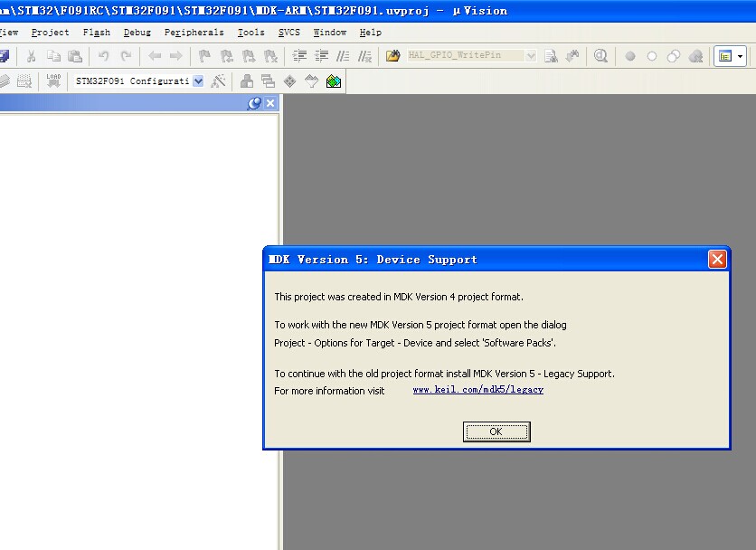Click the Navigate Forwards arrow
The height and width of the screenshot is (550, 756).
176,56
